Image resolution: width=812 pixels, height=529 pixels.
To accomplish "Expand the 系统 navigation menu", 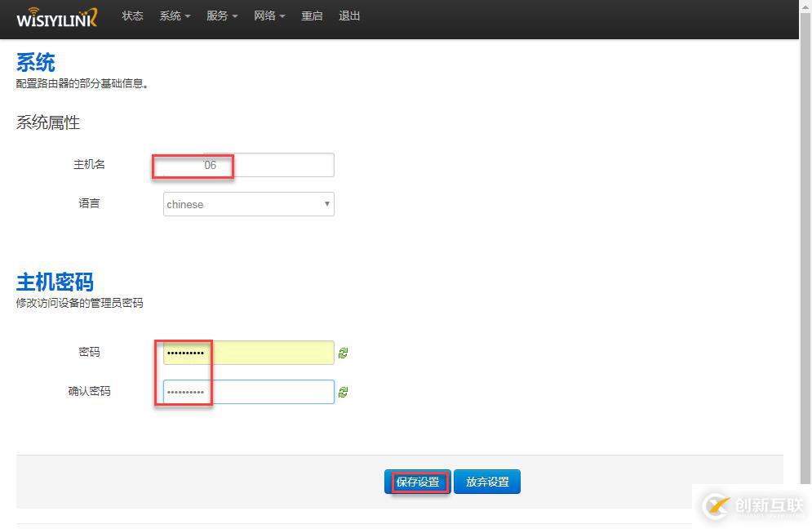I will 175,16.
